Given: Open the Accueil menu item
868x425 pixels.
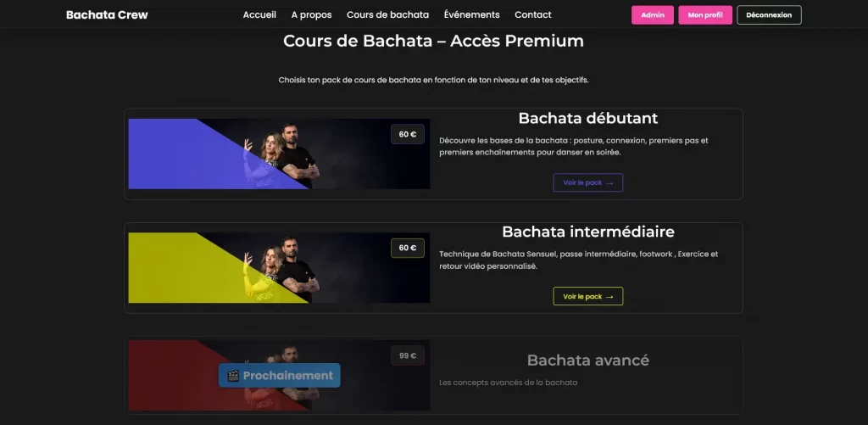Looking at the screenshot, I should [x=259, y=15].
